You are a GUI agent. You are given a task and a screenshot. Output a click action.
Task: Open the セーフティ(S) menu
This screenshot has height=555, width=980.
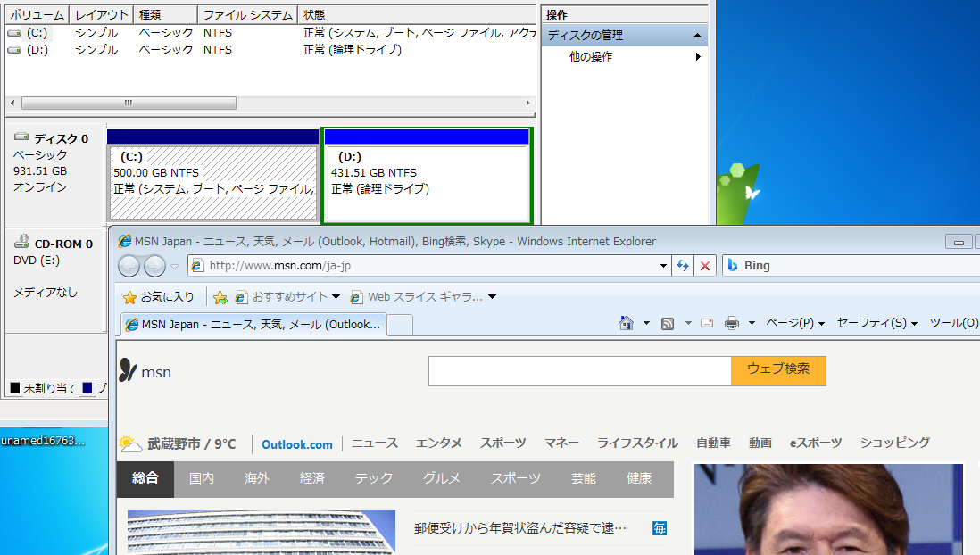point(876,323)
